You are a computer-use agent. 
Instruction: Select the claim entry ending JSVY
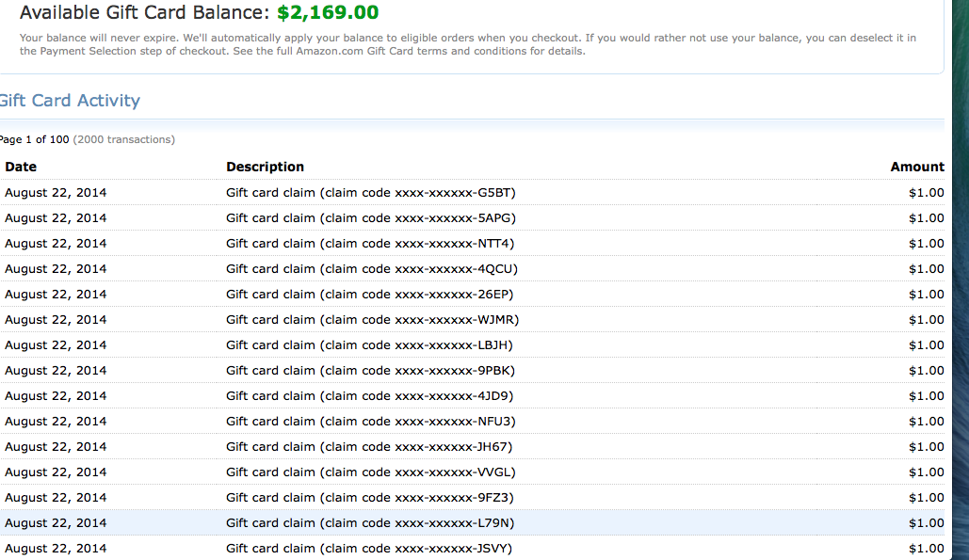pos(370,549)
